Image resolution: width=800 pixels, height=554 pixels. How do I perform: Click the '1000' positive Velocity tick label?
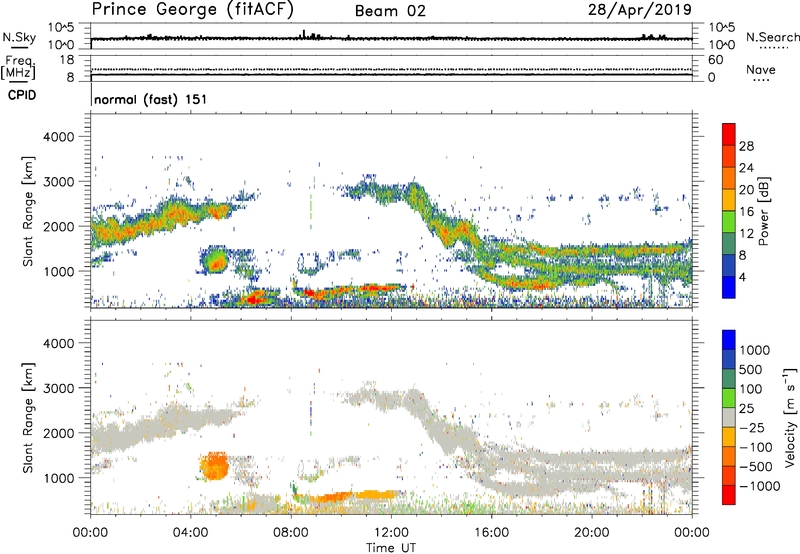[755, 350]
